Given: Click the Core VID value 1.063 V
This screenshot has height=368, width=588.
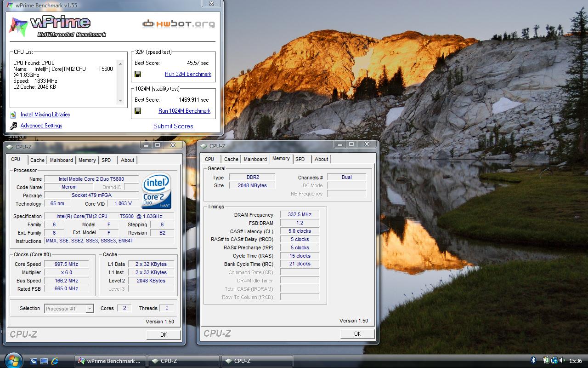Looking at the screenshot, I should point(123,204).
